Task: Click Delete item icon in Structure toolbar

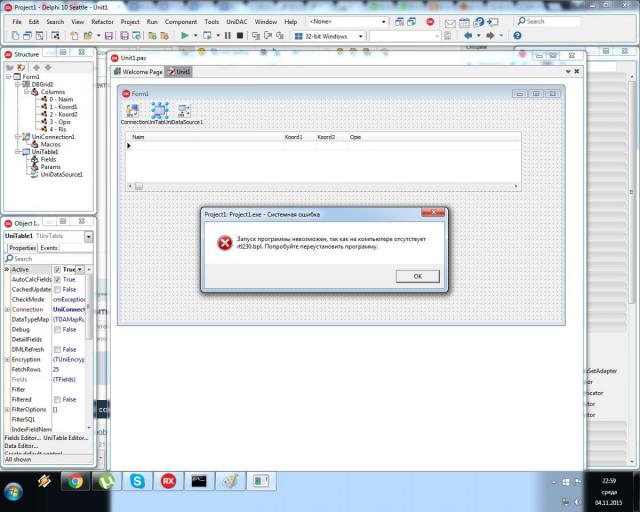Action: (21, 67)
